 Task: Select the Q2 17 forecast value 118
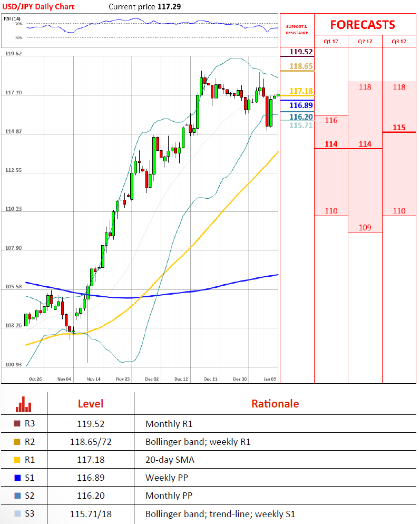click(365, 87)
